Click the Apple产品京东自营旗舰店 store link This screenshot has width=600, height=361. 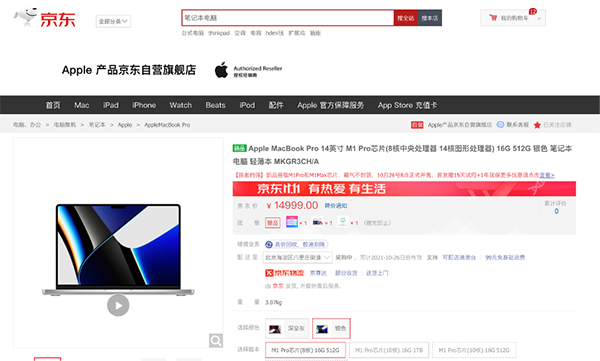[460, 125]
